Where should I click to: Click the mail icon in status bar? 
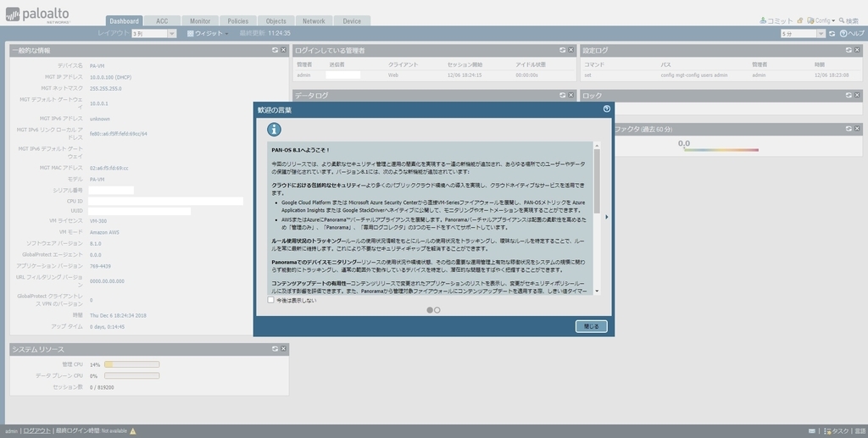click(x=811, y=431)
